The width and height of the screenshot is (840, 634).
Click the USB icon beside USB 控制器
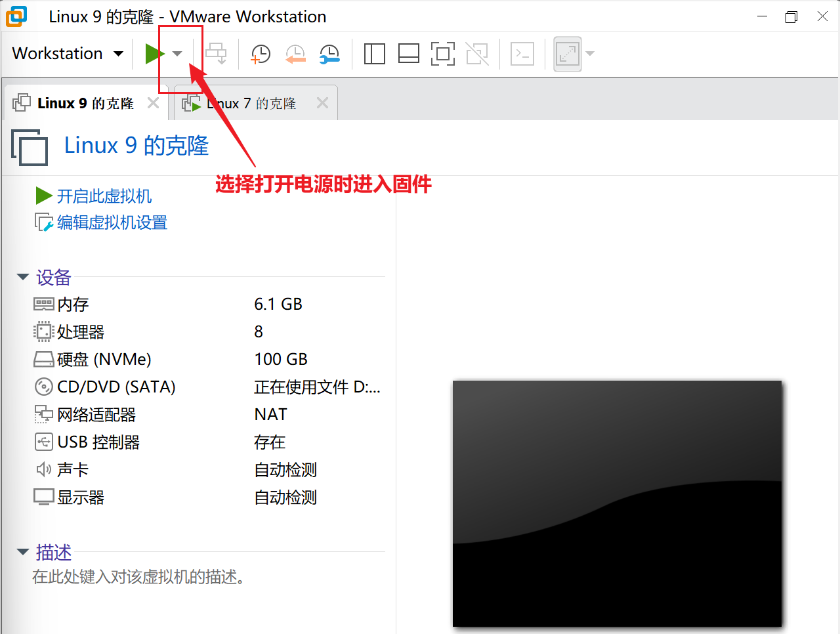pos(43,442)
